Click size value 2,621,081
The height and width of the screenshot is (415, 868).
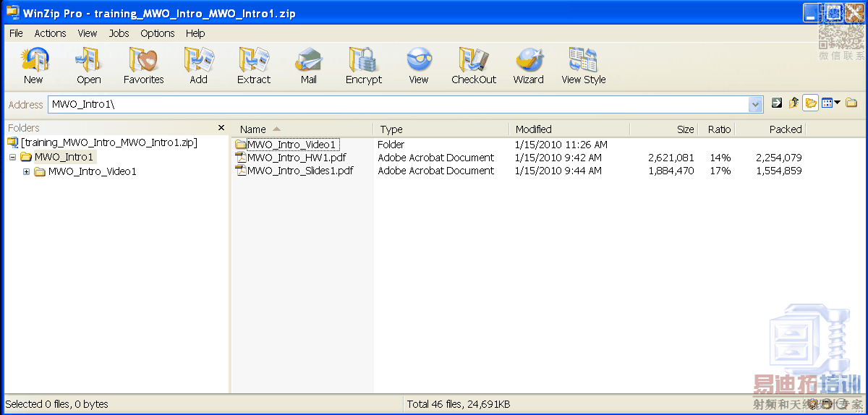coord(671,158)
